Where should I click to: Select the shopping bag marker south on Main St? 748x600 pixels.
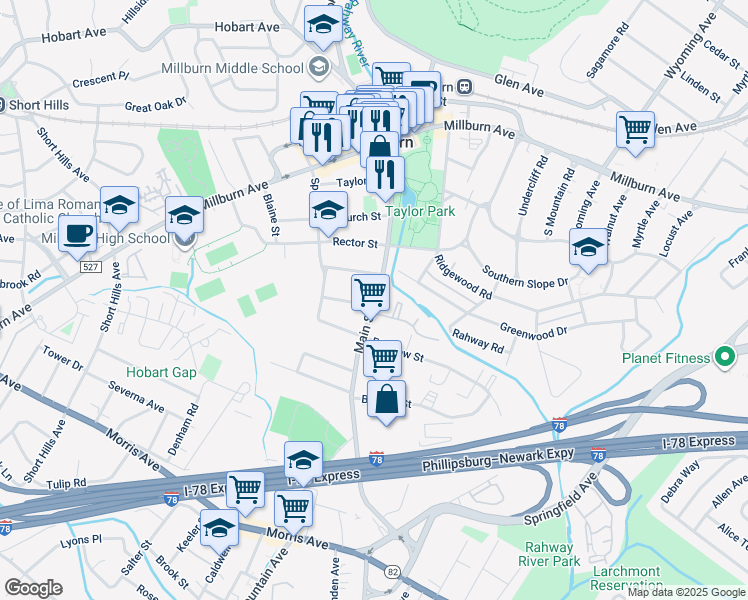click(386, 402)
